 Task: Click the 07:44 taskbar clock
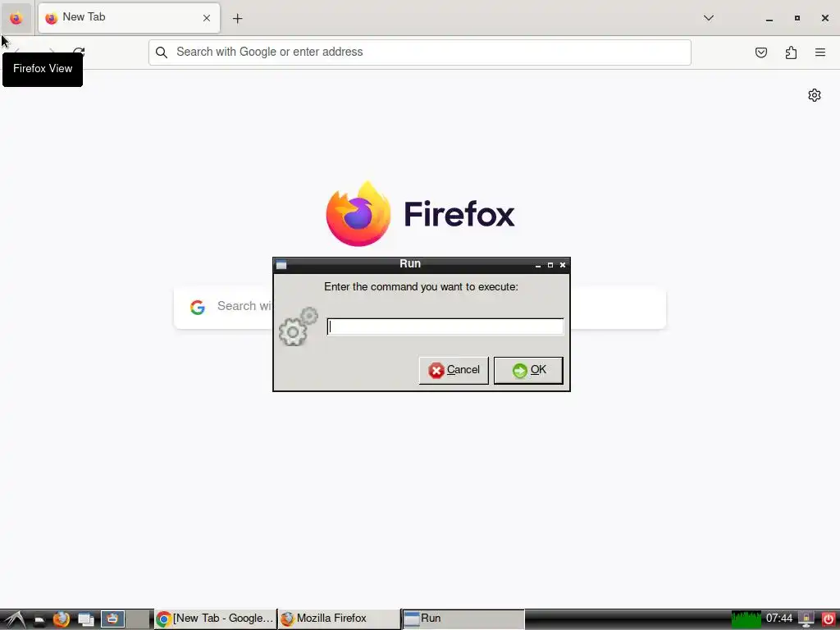coord(779,619)
